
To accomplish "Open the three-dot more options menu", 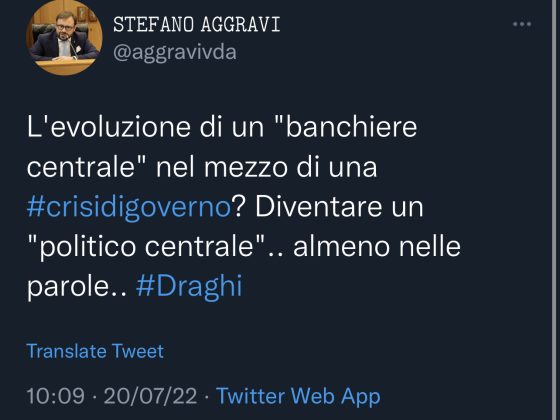I will pos(522,24).
